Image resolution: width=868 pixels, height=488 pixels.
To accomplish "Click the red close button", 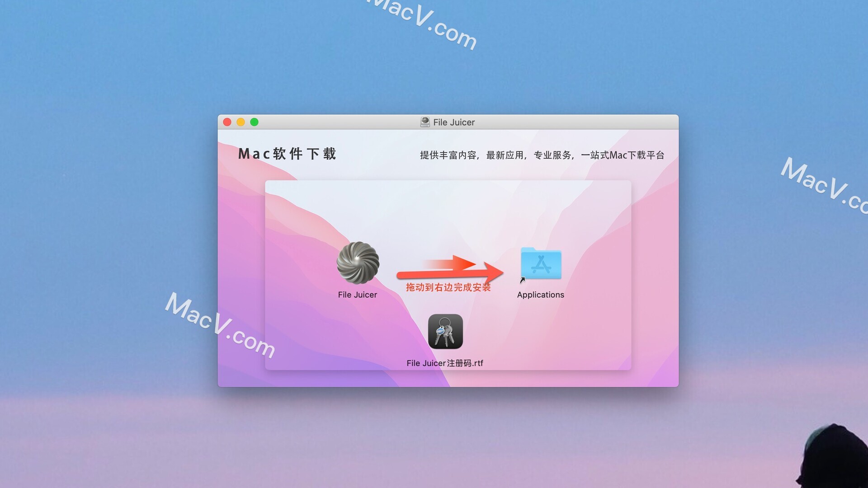I will 228,123.
